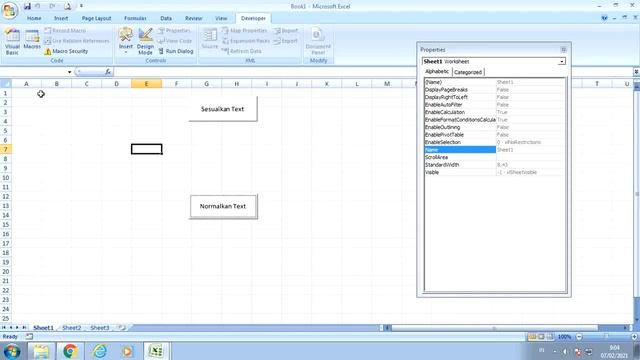This screenshot has height=360, width=640.
Task: Select the EnableSelection property row
Action: 495,142
